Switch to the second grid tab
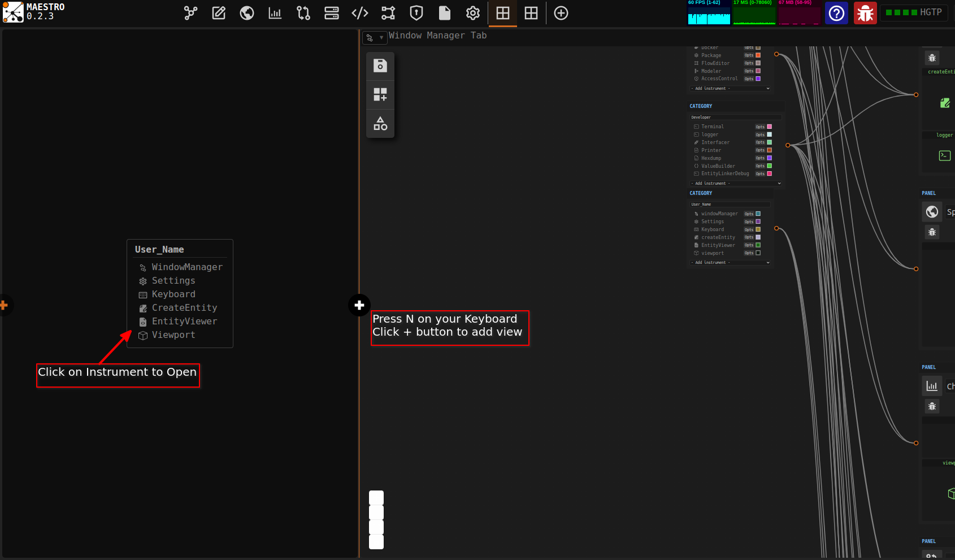Viewport: 955px width, 560px height. point(531,13)
